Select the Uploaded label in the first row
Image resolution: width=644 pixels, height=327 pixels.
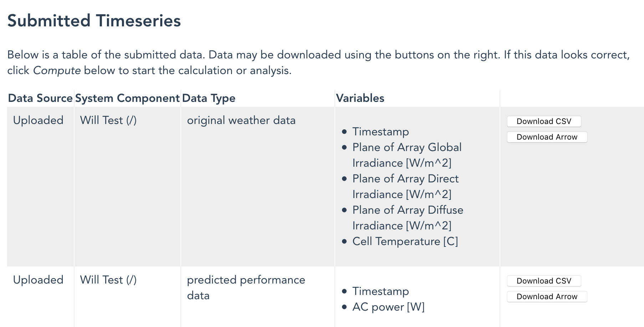[39, 120]
